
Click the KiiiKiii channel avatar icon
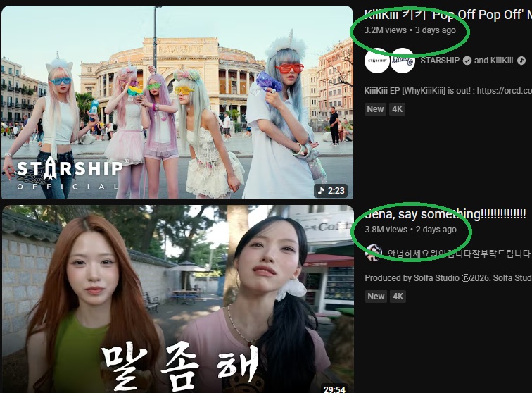pos(403,61)
